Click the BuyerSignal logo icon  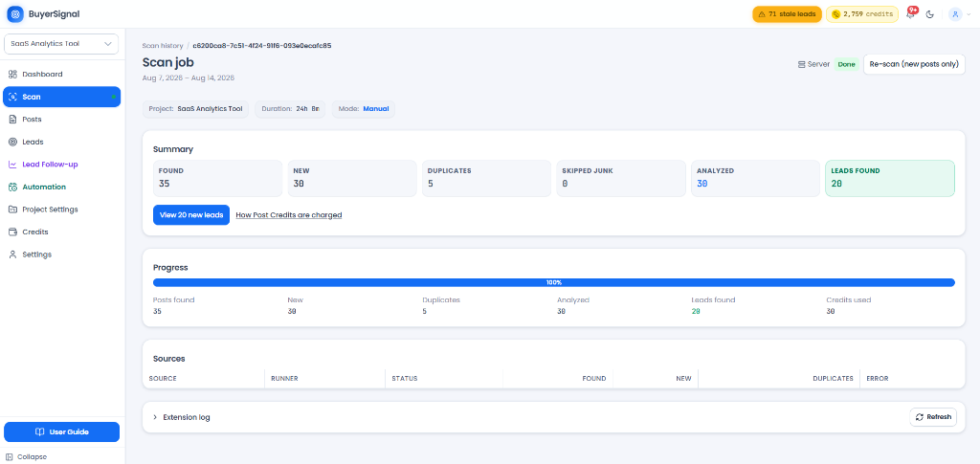tap(15, 13)
